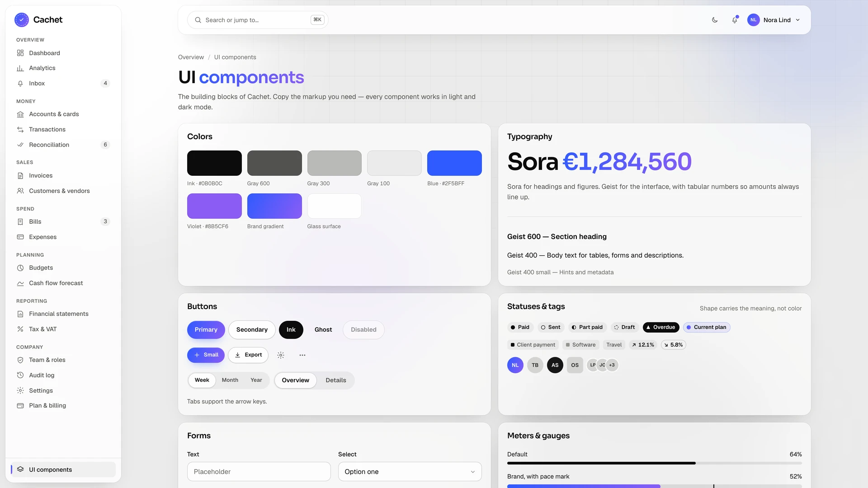Click the Placeholder text input

259,472
